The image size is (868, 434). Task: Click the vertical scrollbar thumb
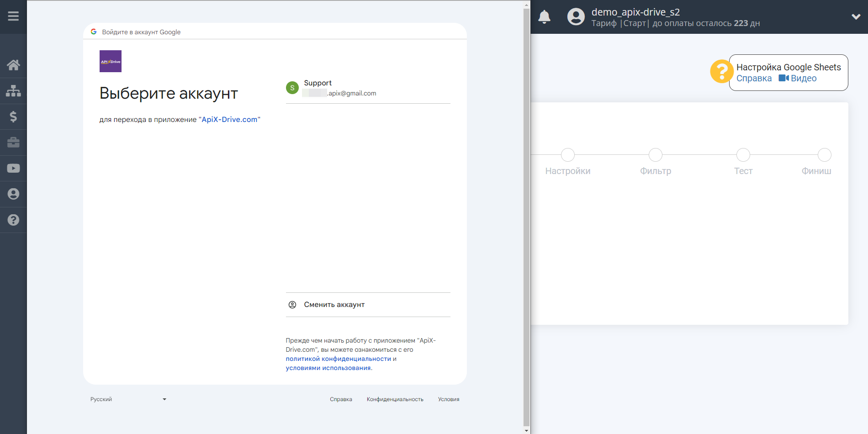pos(526,217)
